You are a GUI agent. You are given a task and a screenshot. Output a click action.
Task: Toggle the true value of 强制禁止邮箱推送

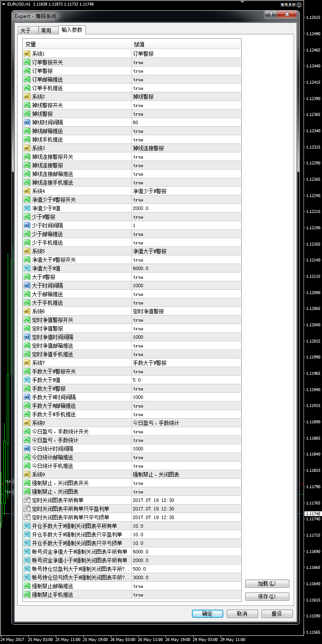tap(138, 586)
